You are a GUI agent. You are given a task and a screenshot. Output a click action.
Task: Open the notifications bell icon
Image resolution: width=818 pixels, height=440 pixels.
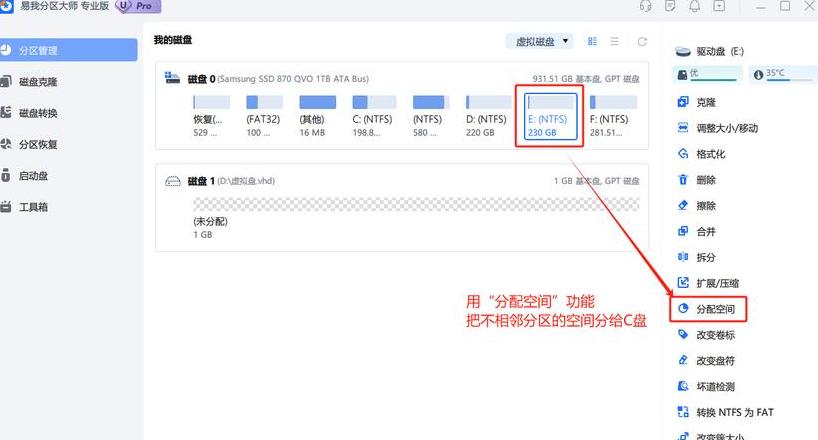pos(695,6)
